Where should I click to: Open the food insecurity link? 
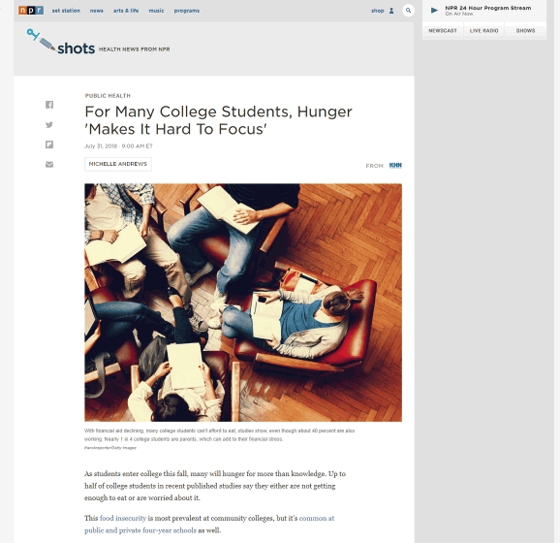(123, 518)
